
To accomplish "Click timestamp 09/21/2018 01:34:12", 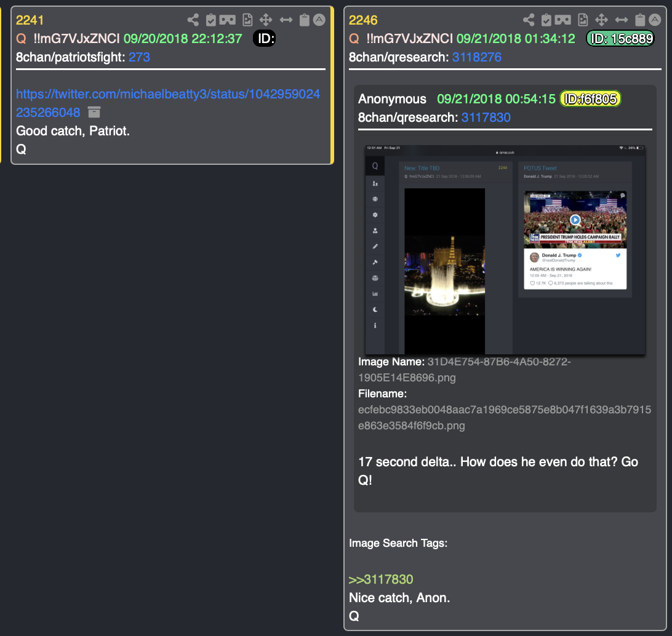I will click(x=516, y=39).
